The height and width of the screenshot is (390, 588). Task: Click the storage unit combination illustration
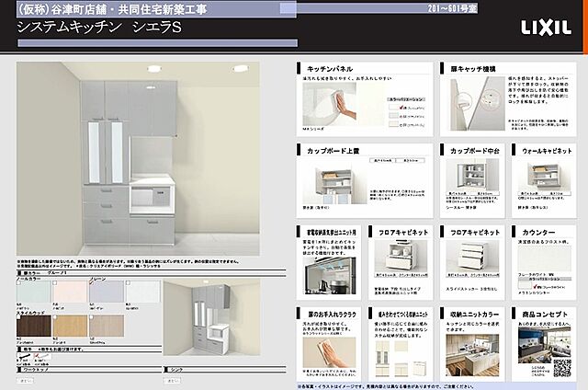click(x=401, y=359)
